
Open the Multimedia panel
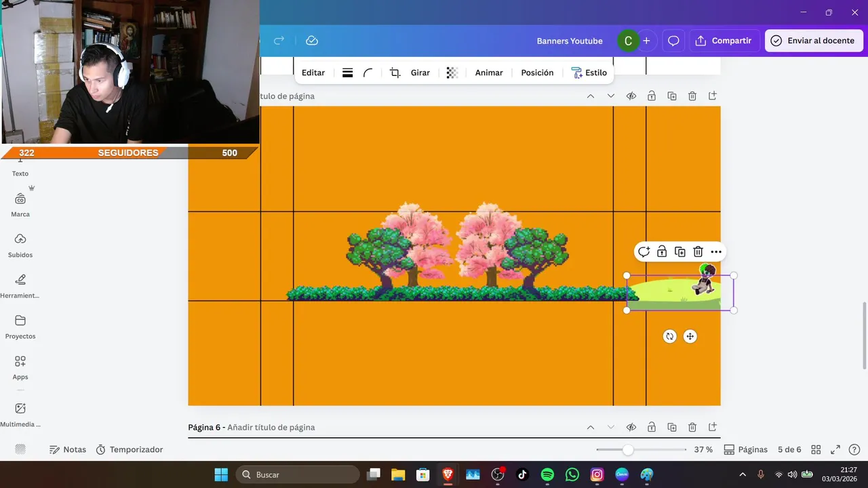point(20,415)
